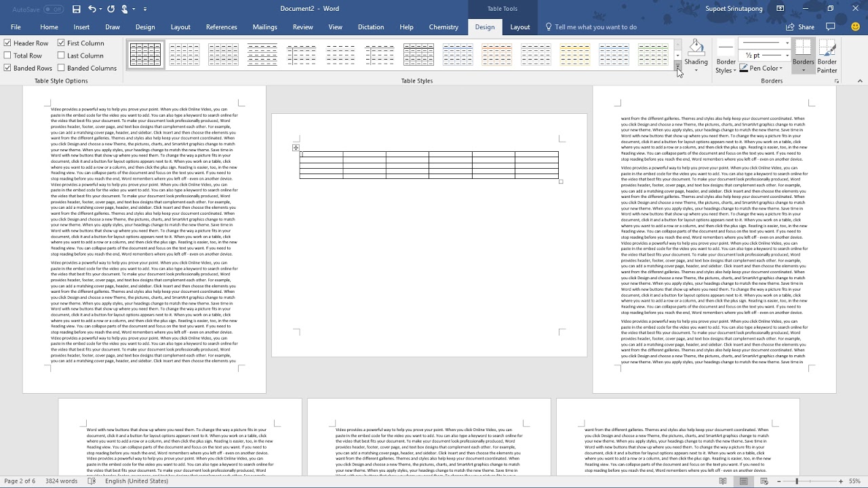
Task: Check the Last Column checkbox
Action: tap(61, 56)
